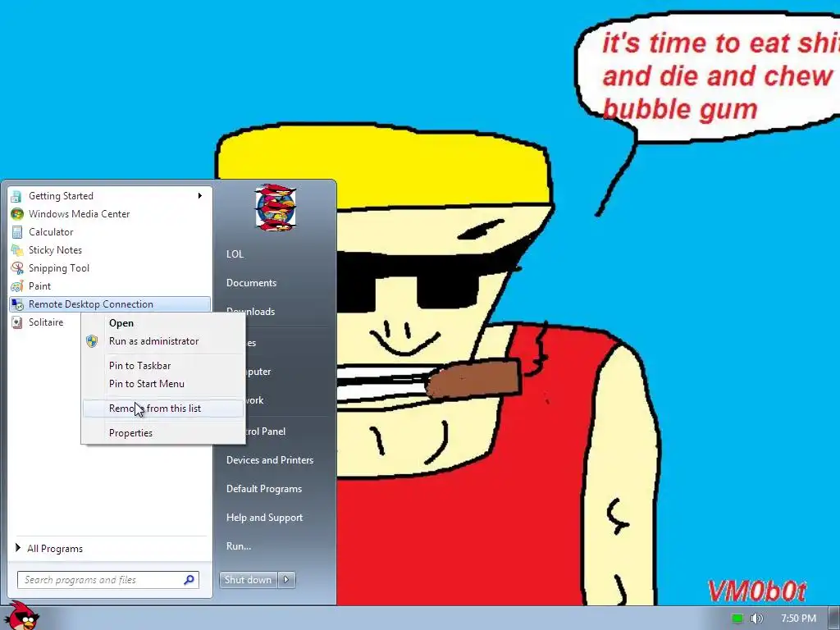This screenshot has height=630, width=840.
Task: Click the Snipping Tool scissors icon
Action: pos(16,268)
